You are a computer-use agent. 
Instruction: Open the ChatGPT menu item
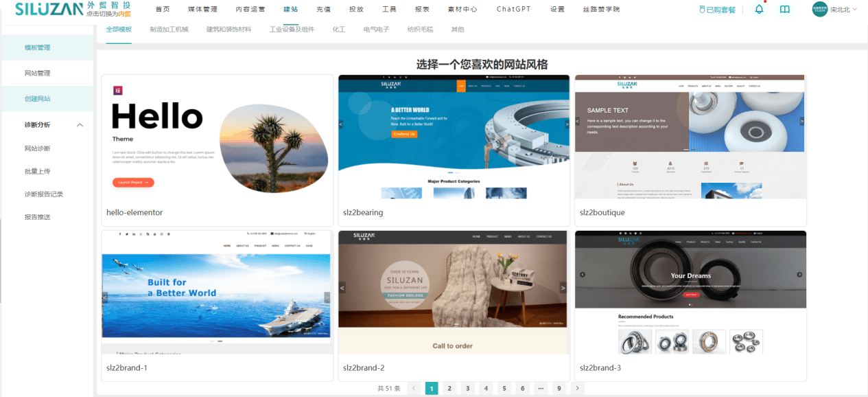point(514,10)
